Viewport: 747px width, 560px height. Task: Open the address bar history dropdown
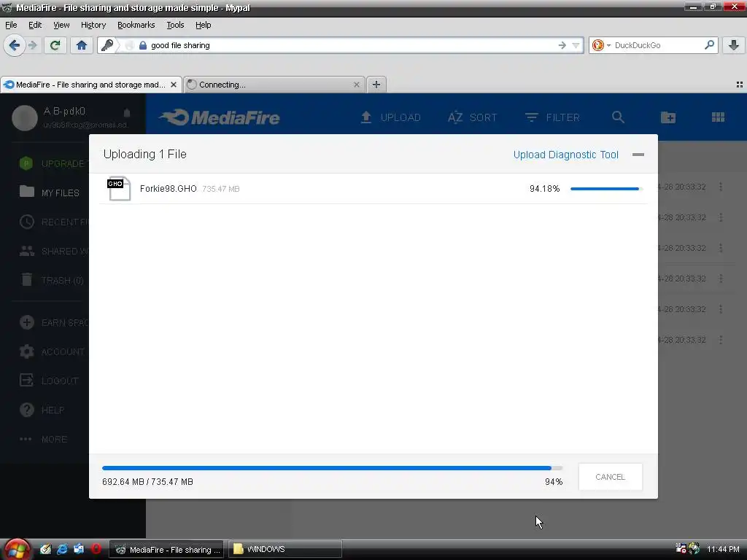pyautogui.click(x=576, y=45)
